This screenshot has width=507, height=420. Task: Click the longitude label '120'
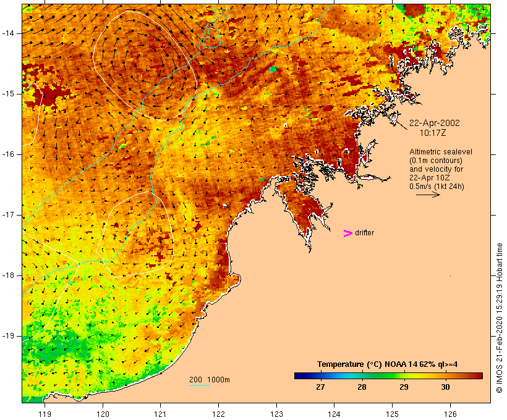click(103, 414)
